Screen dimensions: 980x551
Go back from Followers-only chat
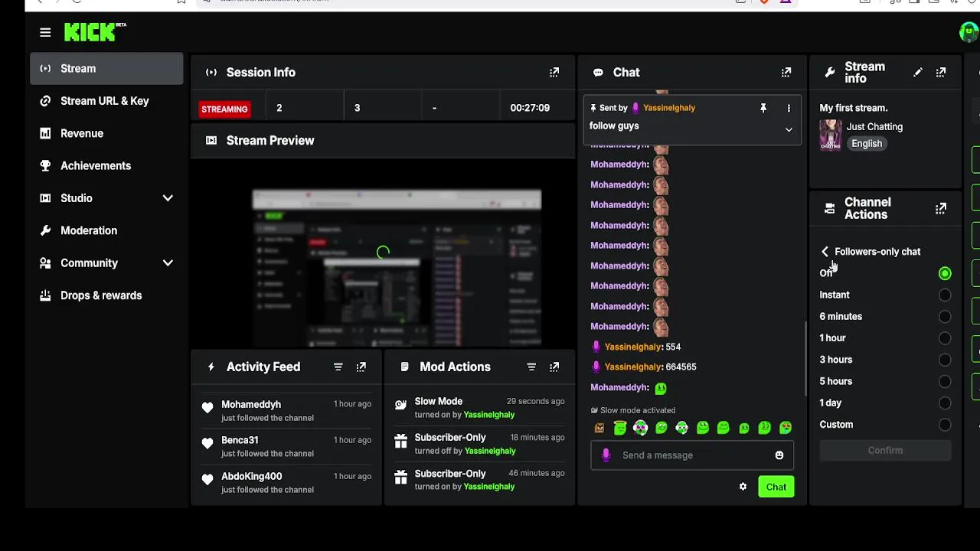point(825,252)
